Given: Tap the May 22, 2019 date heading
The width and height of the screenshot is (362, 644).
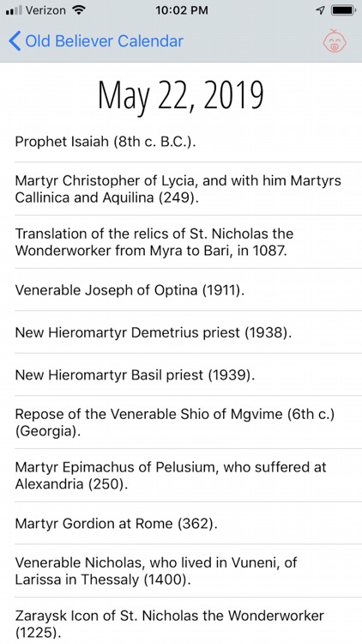Looking at the screenshot, I should 181,96.
